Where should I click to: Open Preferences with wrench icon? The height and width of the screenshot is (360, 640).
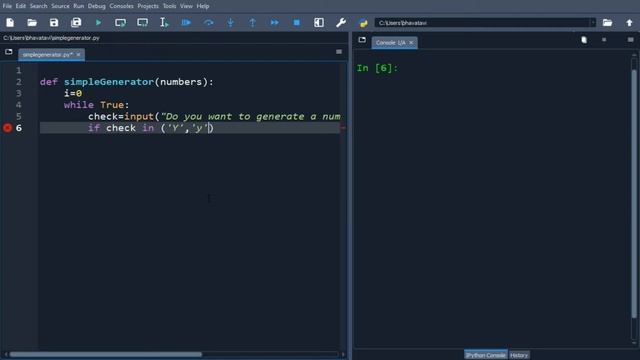pyautogui.click(x=341, y=22)
